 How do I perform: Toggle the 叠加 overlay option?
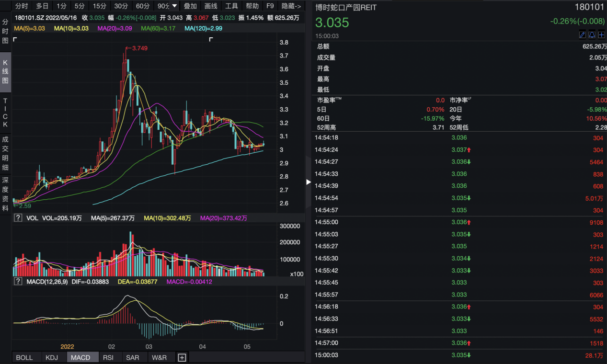(190, 6)
